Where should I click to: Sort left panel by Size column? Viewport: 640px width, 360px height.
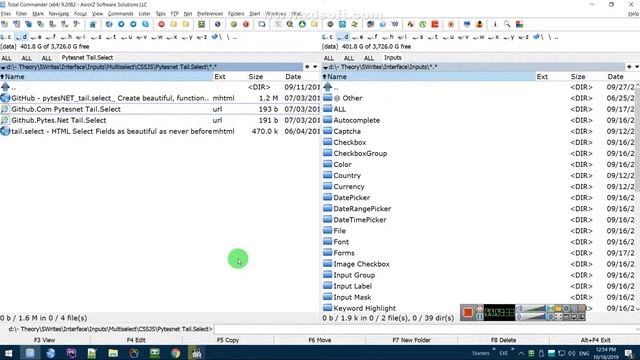256,77
